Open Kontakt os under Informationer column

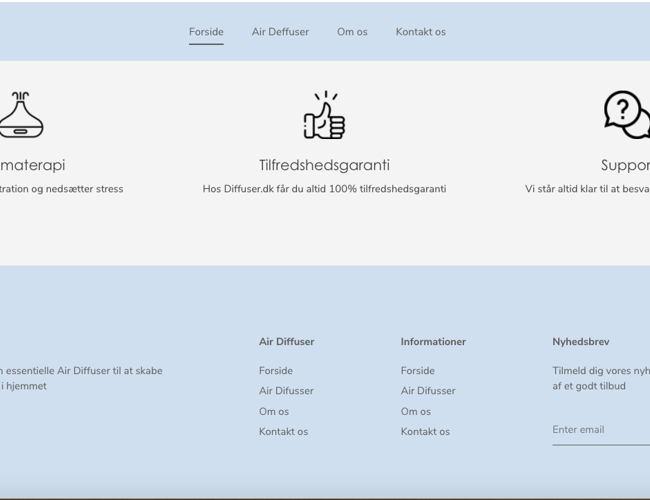pos(425,432)
